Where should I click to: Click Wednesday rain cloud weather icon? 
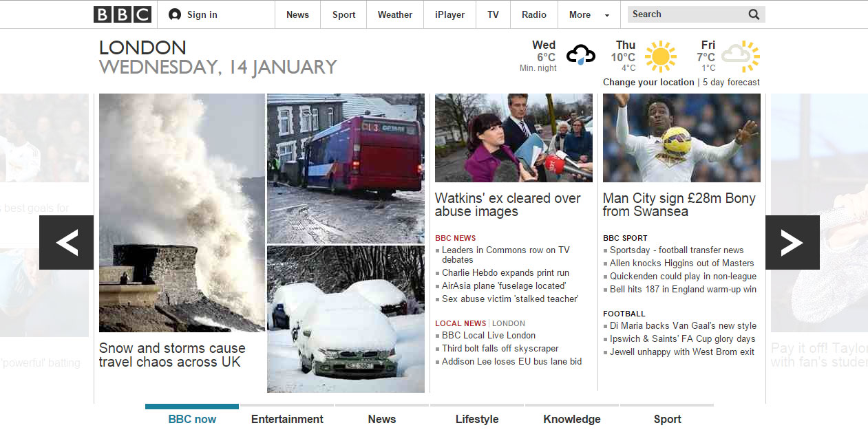click(x=580, y=55)
